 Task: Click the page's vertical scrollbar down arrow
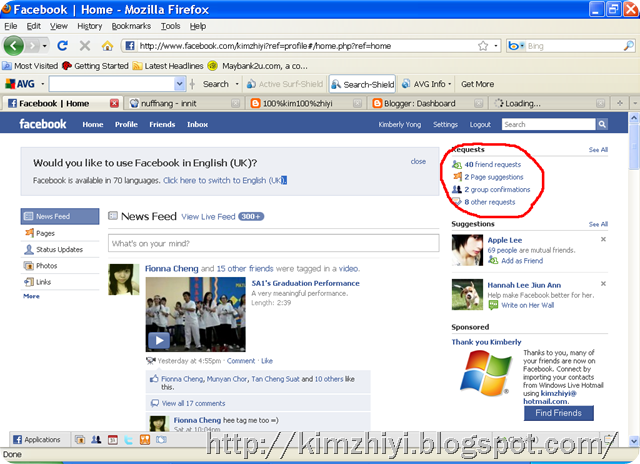tap(633, 440)
